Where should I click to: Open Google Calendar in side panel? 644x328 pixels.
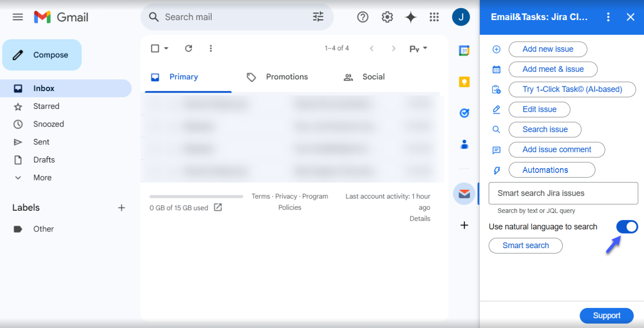click(464, 51)
